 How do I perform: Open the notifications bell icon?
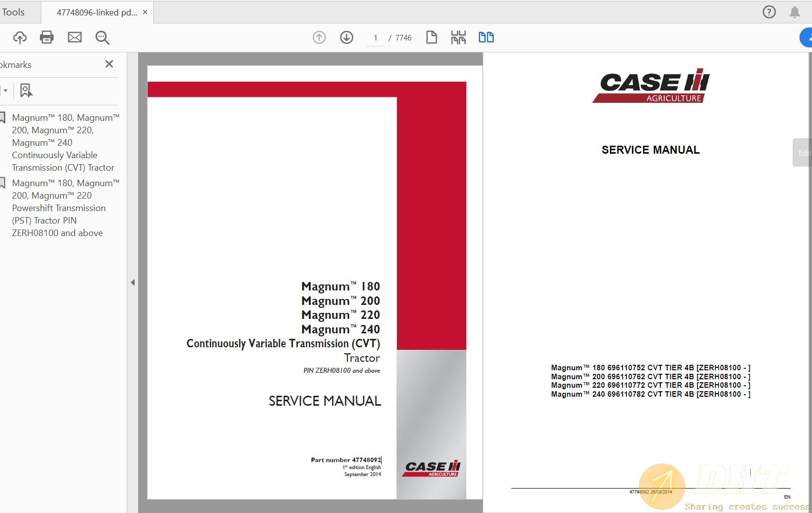pyautogui.click(x=795, y=12)
